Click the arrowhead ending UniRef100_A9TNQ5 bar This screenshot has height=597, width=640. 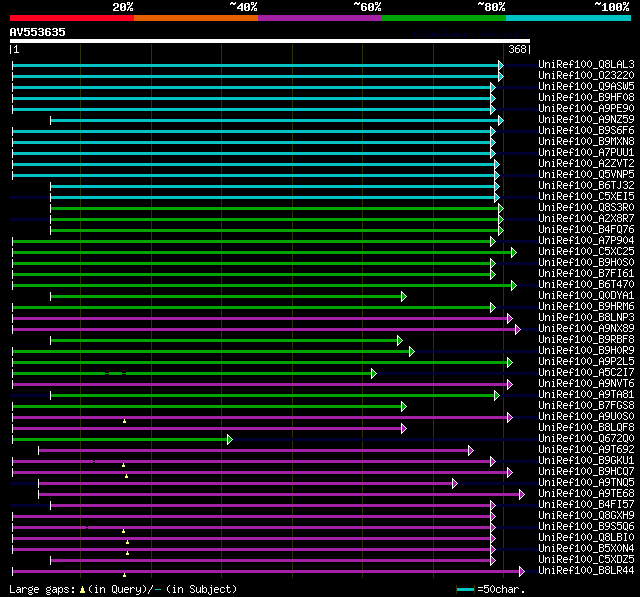pos(455,484)
